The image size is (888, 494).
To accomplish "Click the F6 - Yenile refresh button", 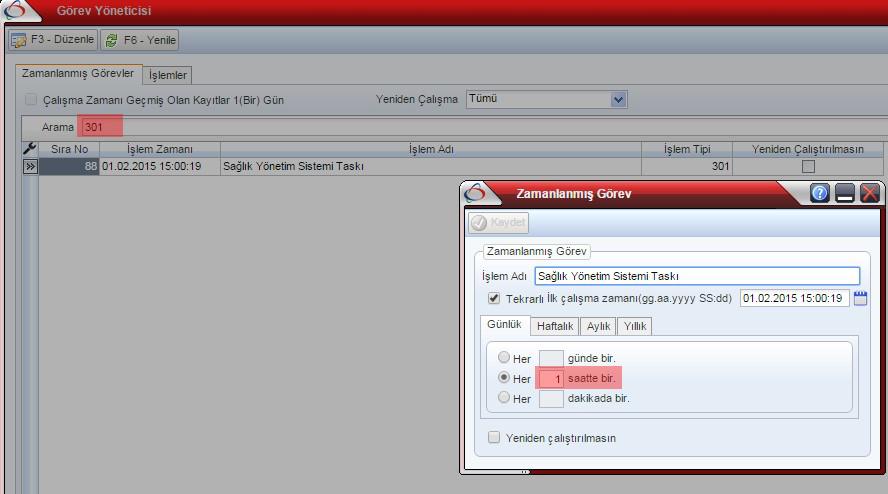I will tap(140, 40).
